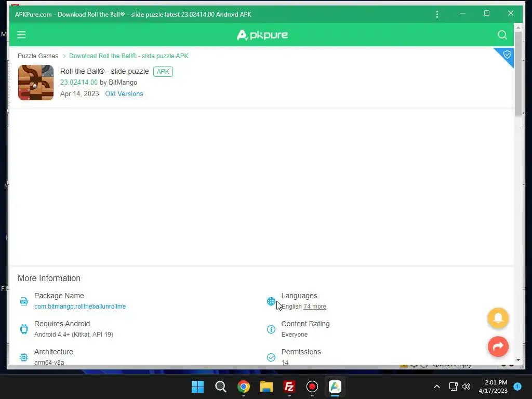Viewport: 532px width, 399px height.
Task: Click the blue shield badge corner icon
Action: (507, 55)
